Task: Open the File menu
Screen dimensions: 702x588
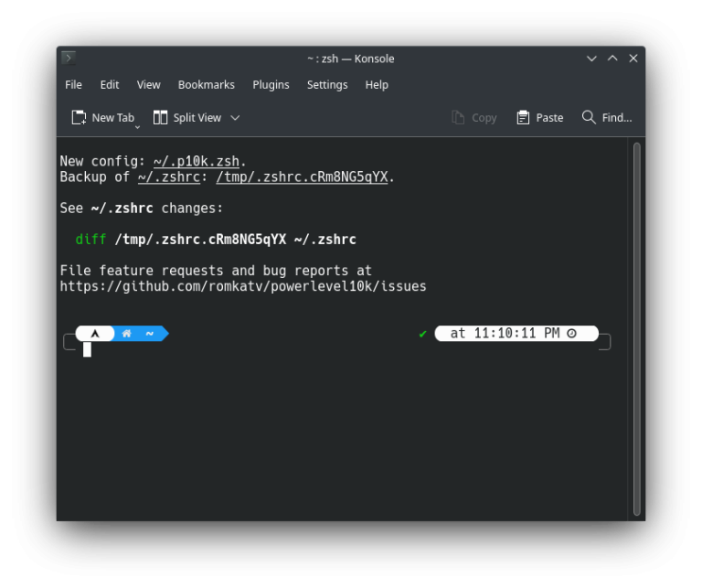Action: pyautogui.click(x=73, y=85)
